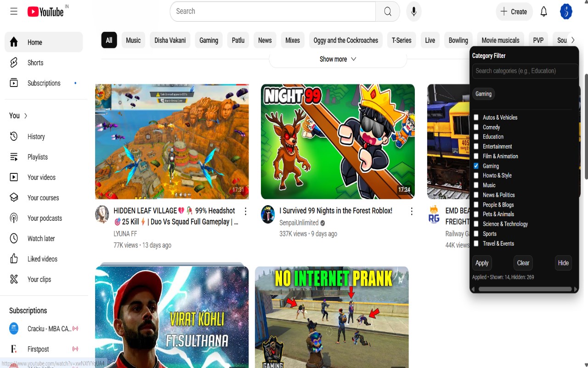The height and width of the screenshot is (368, 588).
Task: Check the Howto & Style category
Action: pos(476,175)
